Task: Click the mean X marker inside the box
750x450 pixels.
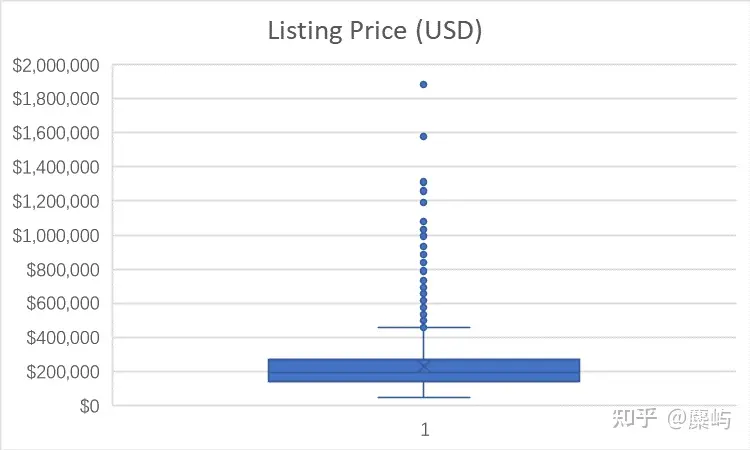Action: [x=424, y=367]
